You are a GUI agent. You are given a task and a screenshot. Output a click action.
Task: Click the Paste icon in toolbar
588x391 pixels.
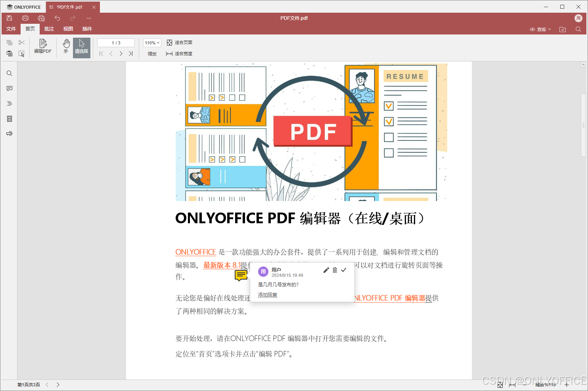(10, 54)
